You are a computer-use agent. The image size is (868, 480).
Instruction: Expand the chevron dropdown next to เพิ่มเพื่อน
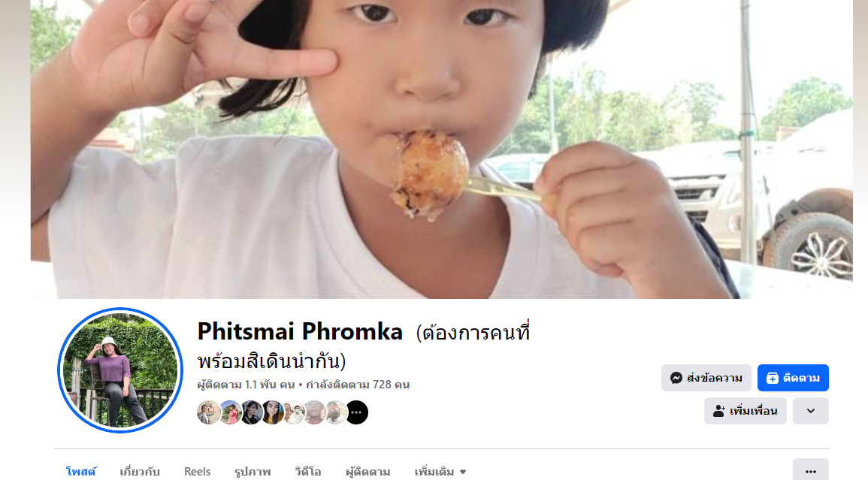click(x=810, y=411)
